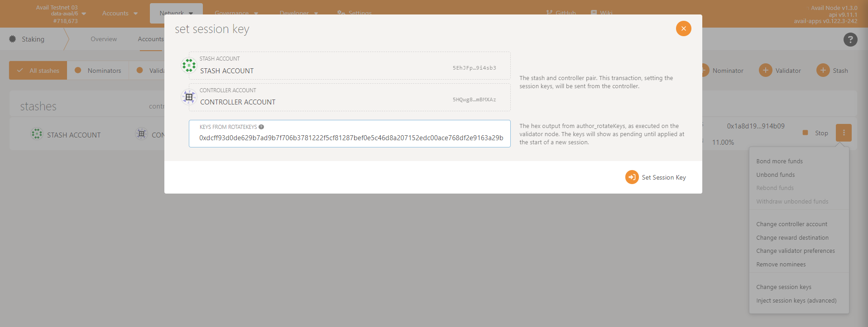Toggle the Nominators filter
Viewport: 868px width, 327px height.
(98, 71)
